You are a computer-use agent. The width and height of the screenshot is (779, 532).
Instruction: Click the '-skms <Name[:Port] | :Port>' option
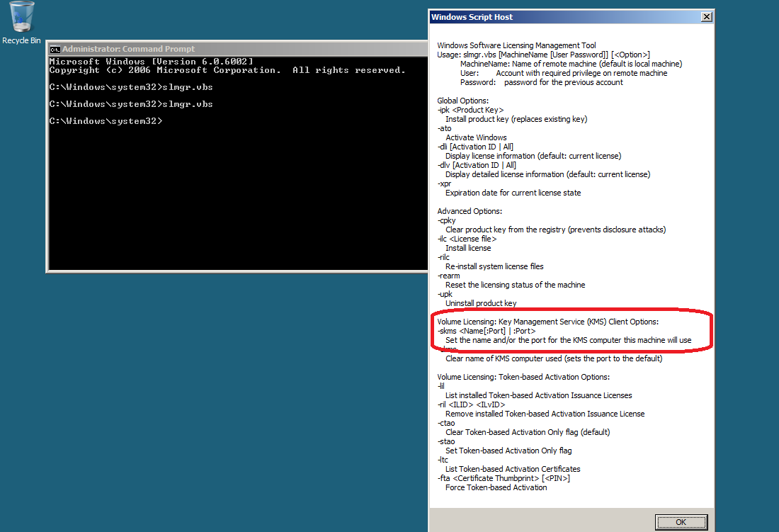pos(487,331)
